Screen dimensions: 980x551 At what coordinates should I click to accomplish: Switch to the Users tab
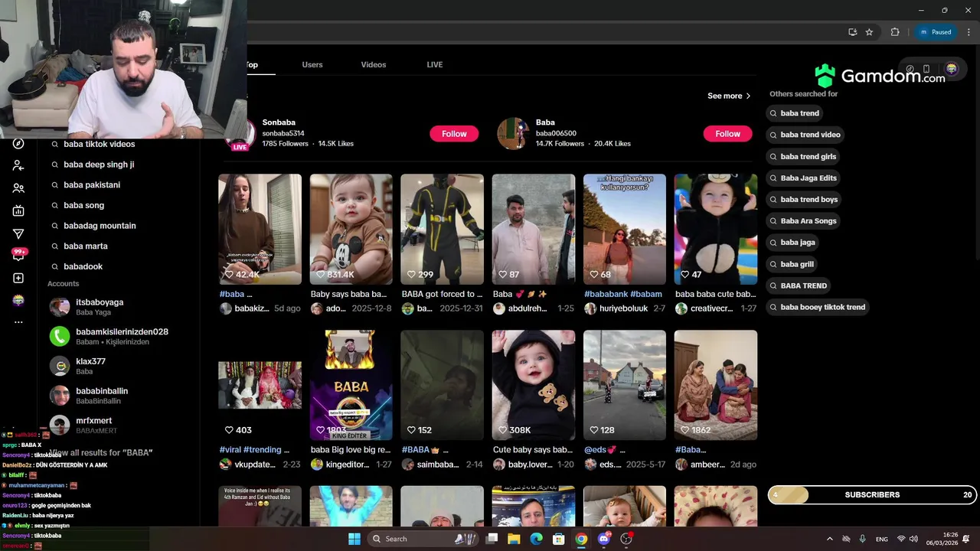pos(312,65)
